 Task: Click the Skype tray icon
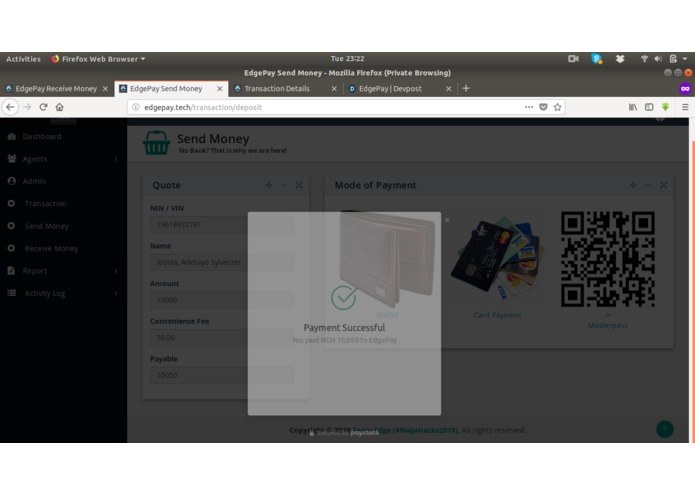click(x=597, y=59)
